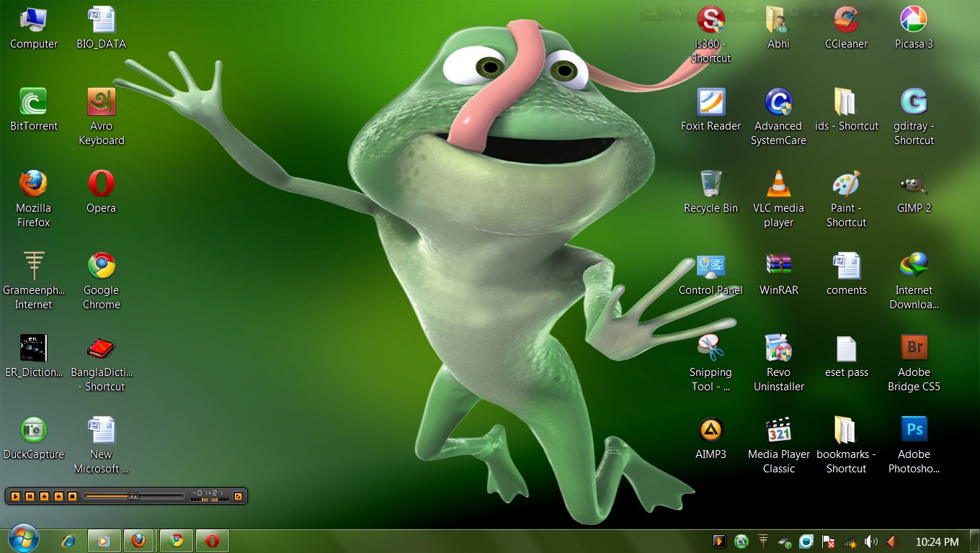Click the Paint shortcut icon
Viewport: 980px width, 553px height.
[x=846, y=199]
